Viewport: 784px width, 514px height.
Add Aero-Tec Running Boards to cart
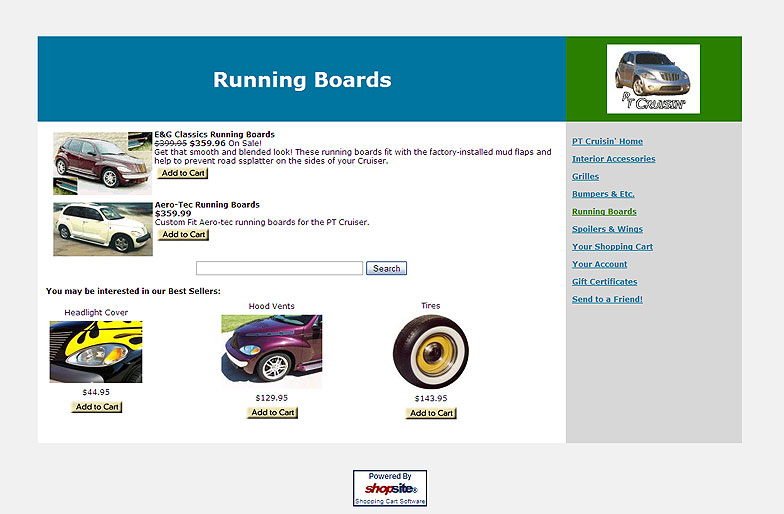(x=183, y=235)
